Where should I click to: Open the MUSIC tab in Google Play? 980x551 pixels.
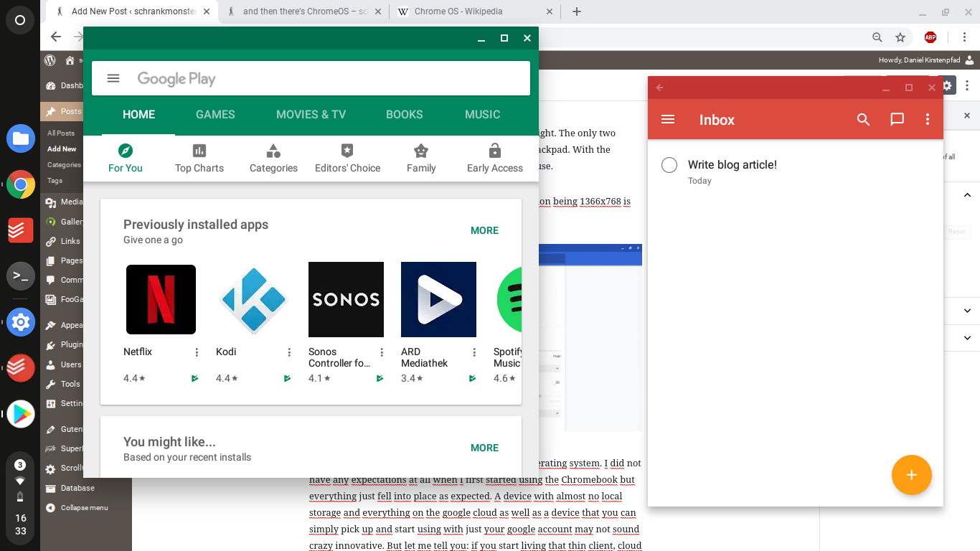coord(483,114)
